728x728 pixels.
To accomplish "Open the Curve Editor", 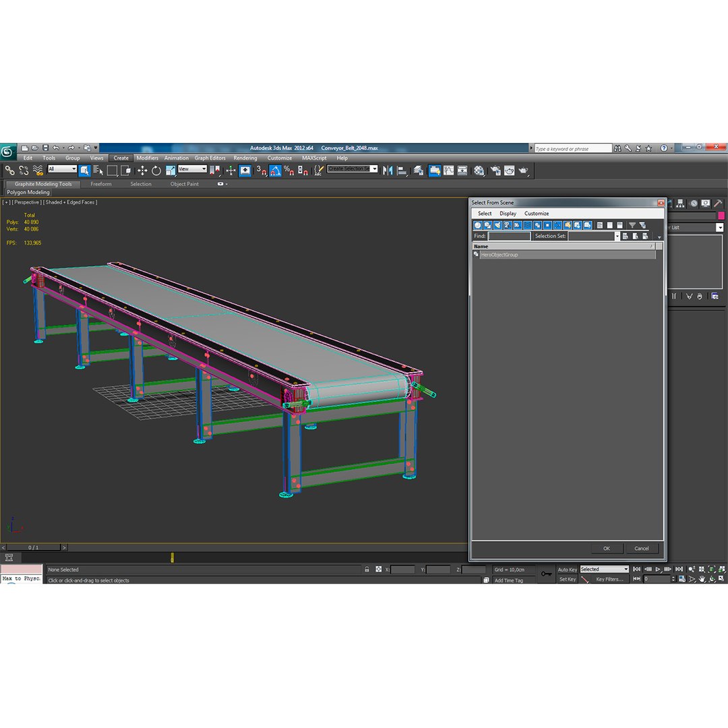I will point(448,171).
